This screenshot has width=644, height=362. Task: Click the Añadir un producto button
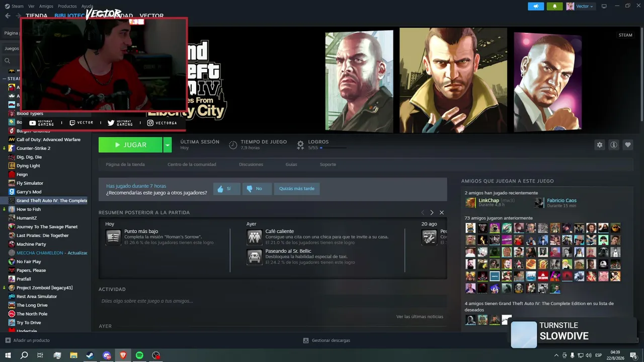(x=27, y=340)
